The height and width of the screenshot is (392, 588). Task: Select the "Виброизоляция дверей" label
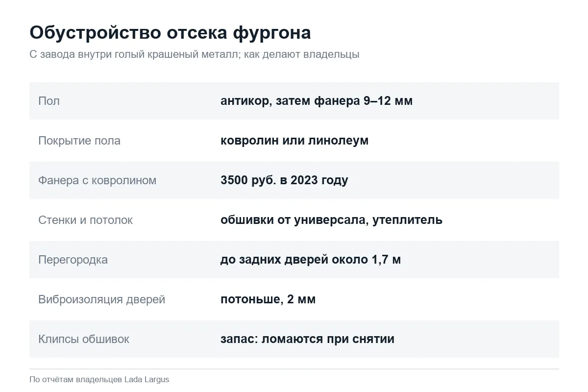click(x=101, y=299)
